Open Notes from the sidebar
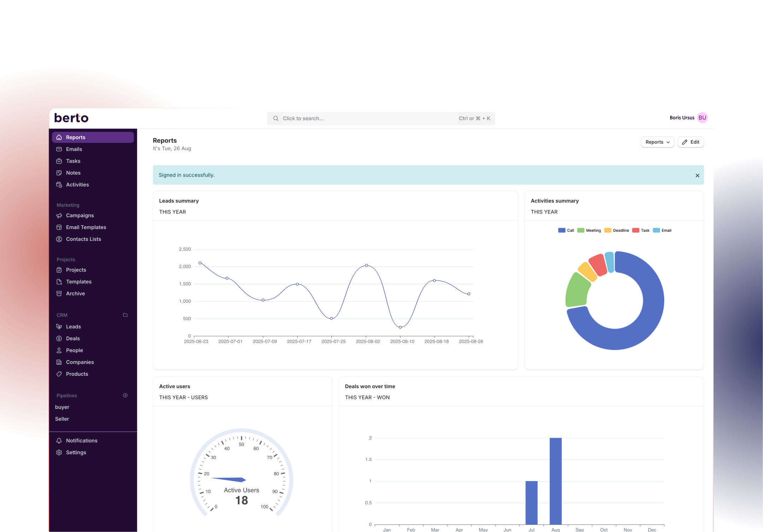Viewport: 763px width, 532px height. 73,173
